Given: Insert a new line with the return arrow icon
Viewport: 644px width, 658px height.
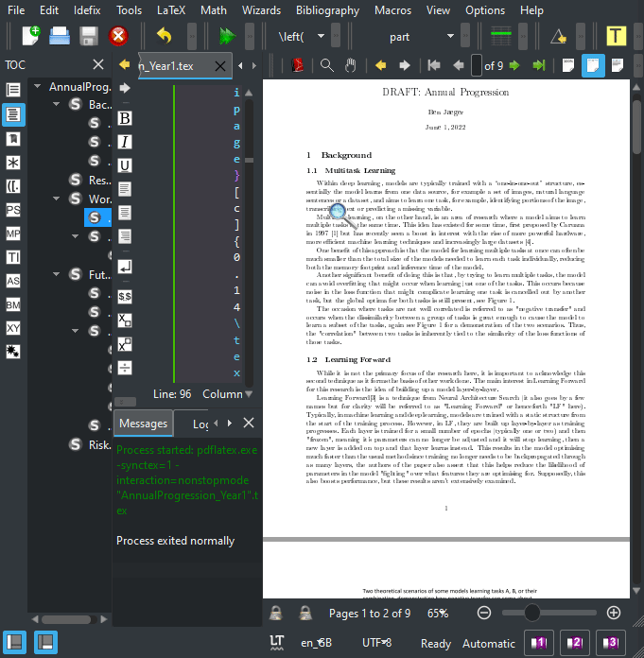Looking at the screenshot, I should pos(125,267).
